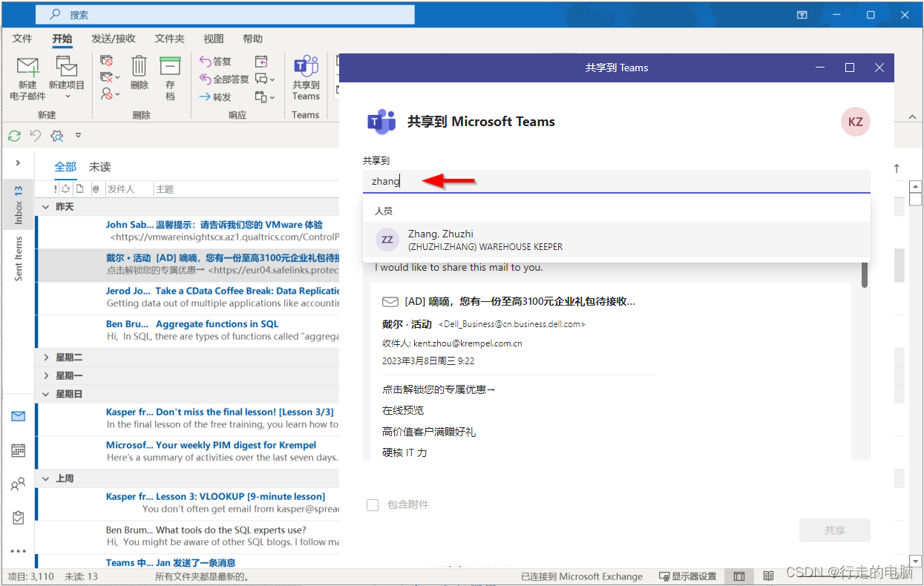924x586 pixels.
Task: Open Calendar view from the navigation bar
Action: (x=19, y=450)
